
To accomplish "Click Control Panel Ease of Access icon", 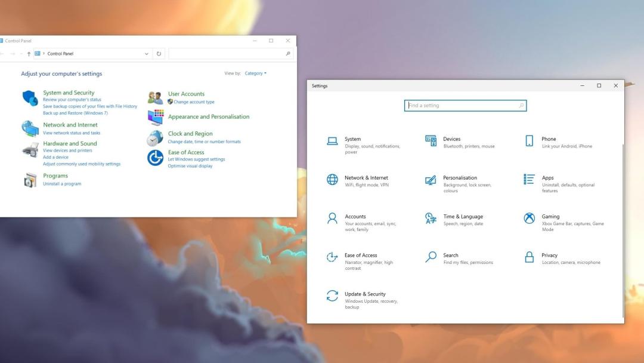I will click(x=155, y=158).
